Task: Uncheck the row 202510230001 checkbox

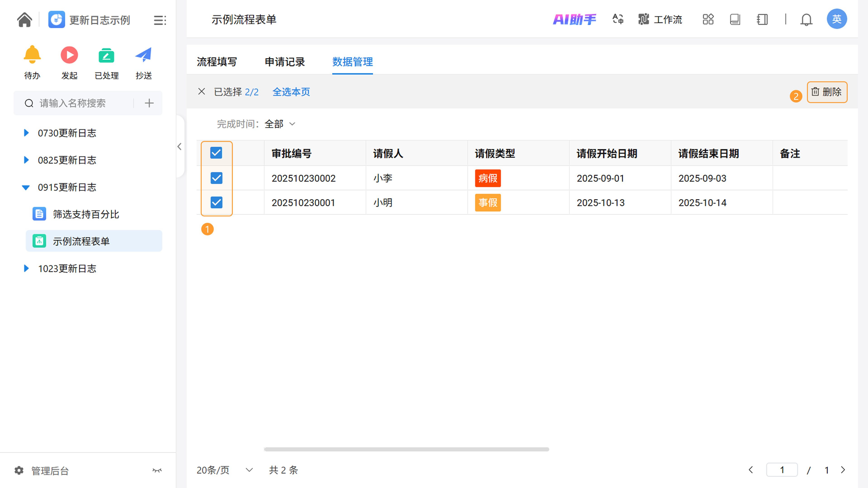Action: 216,202
